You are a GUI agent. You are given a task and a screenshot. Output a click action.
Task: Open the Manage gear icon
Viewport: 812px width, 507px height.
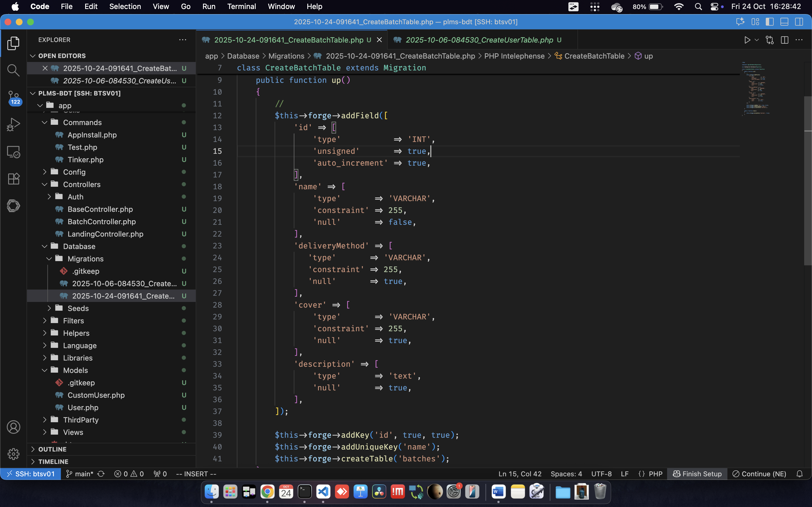pyautogui.click(x=13, y=454)
